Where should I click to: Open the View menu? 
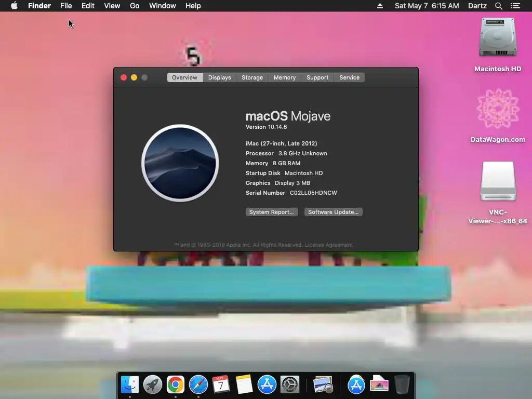112,6
